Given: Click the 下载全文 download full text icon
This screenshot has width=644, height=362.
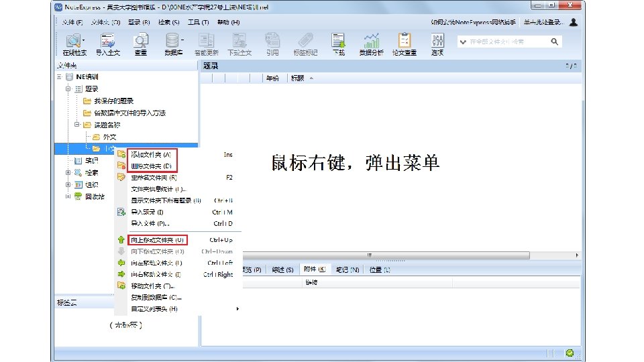Looking at the screenshot, I should coord(239,44).
